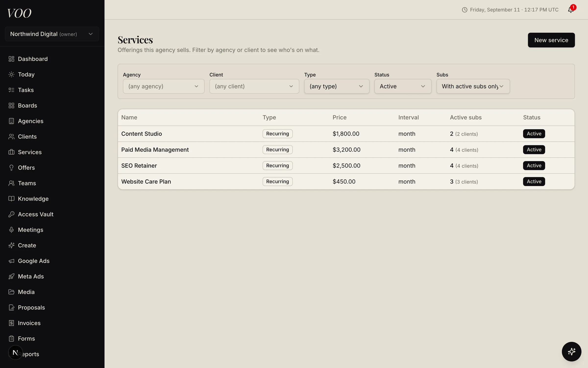Open the Type filter dropdown
This screenshot has height=368, width=588.
337,86
